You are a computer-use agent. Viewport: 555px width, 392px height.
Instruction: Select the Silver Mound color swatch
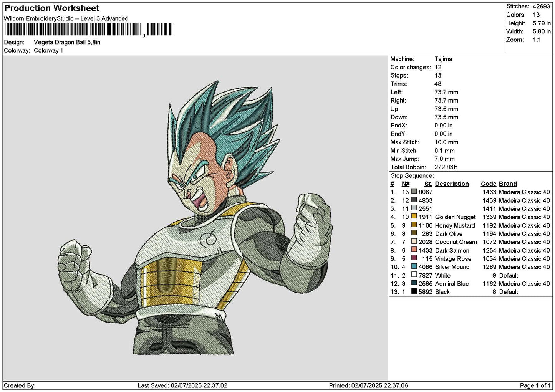414,266
